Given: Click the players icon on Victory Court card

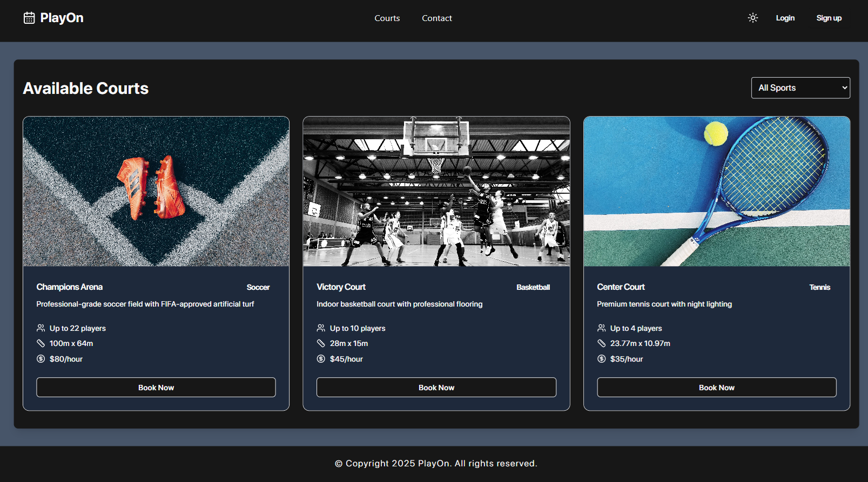Looking at the screenshot, I should coord(321,328).
